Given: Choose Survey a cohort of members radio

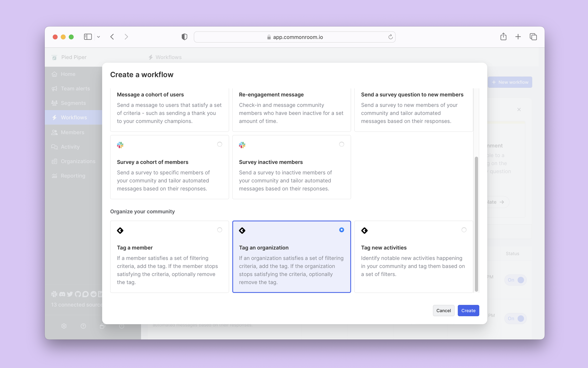Looking at the screenshot, I should pyautogui.click(x=220, y=144).
